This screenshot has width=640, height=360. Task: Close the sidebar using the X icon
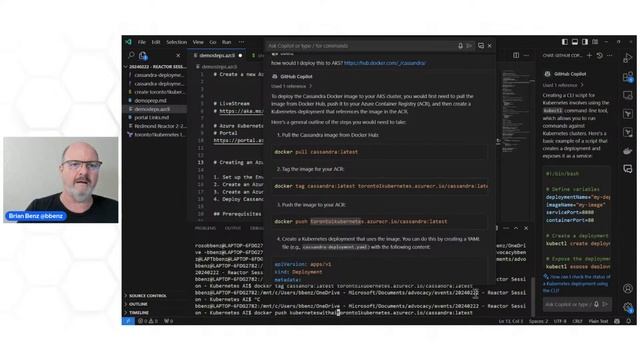pos(178,55)
